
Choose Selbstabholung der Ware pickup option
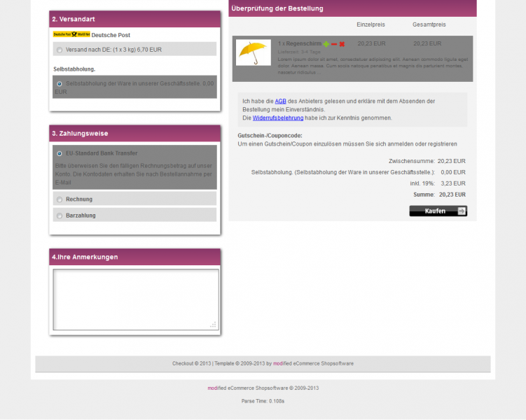pos(60,84)
